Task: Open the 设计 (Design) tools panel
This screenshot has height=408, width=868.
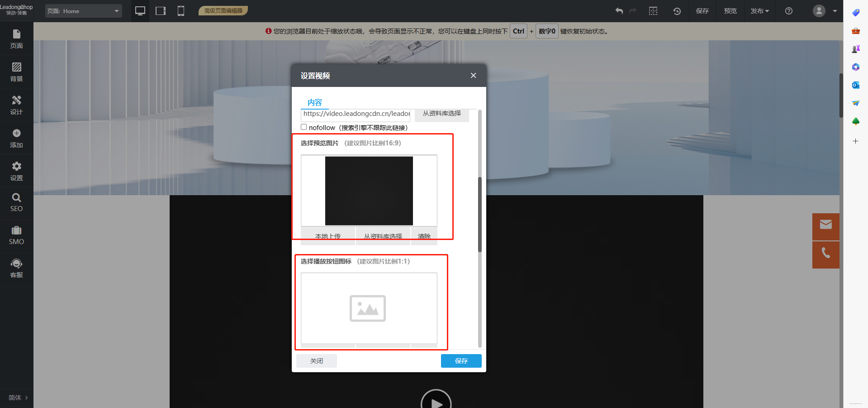Action: (16, 105)
